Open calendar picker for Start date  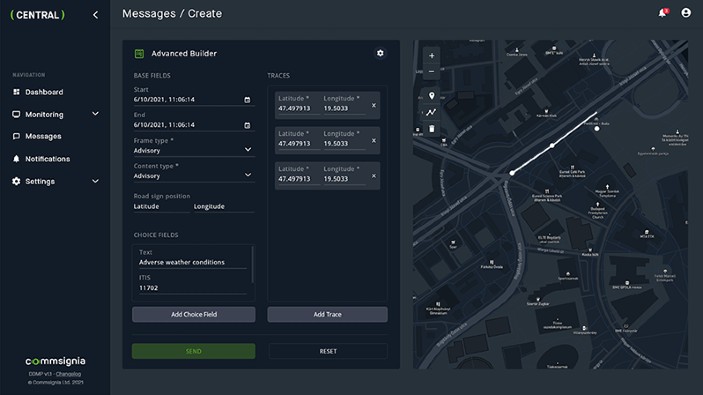pos(247,100)
